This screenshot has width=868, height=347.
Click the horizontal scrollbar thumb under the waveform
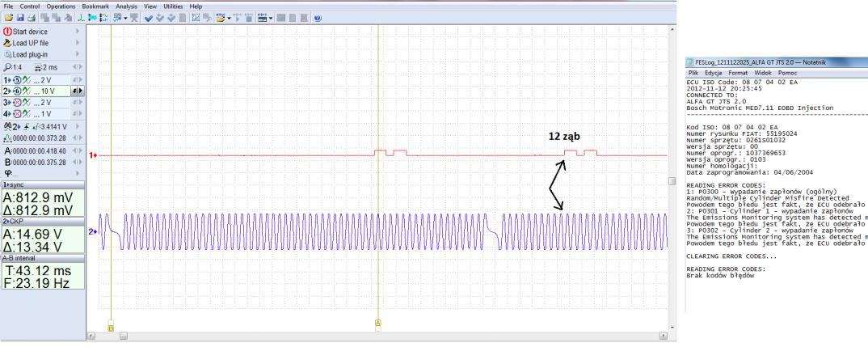[123, 335]
